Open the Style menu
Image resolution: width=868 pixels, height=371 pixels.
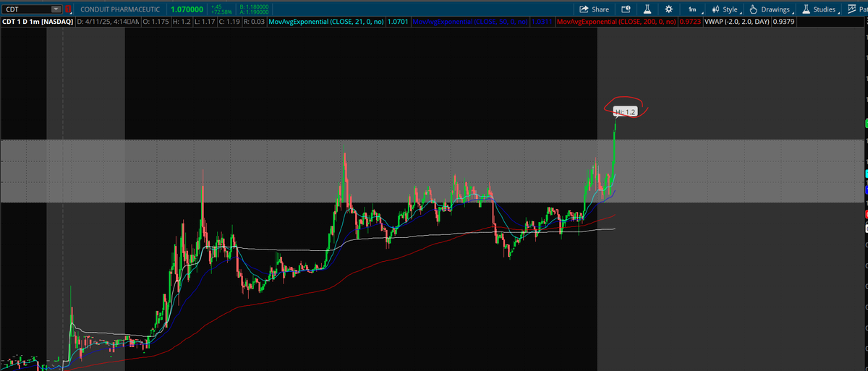(725, 9)
